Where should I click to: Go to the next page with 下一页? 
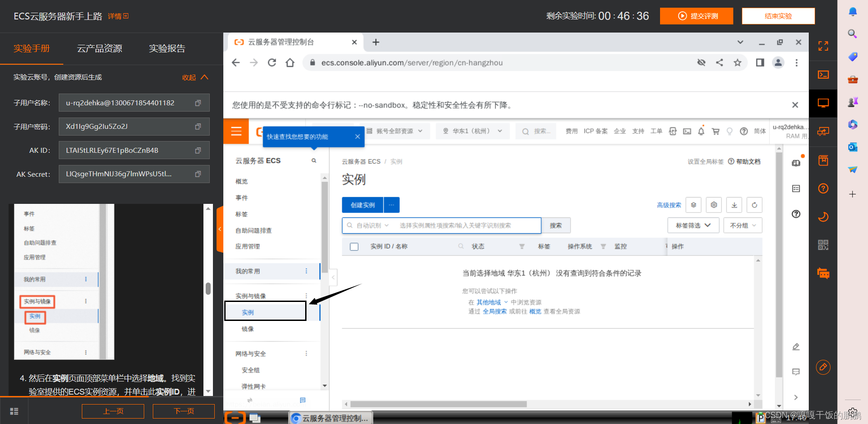pos(184,411)
